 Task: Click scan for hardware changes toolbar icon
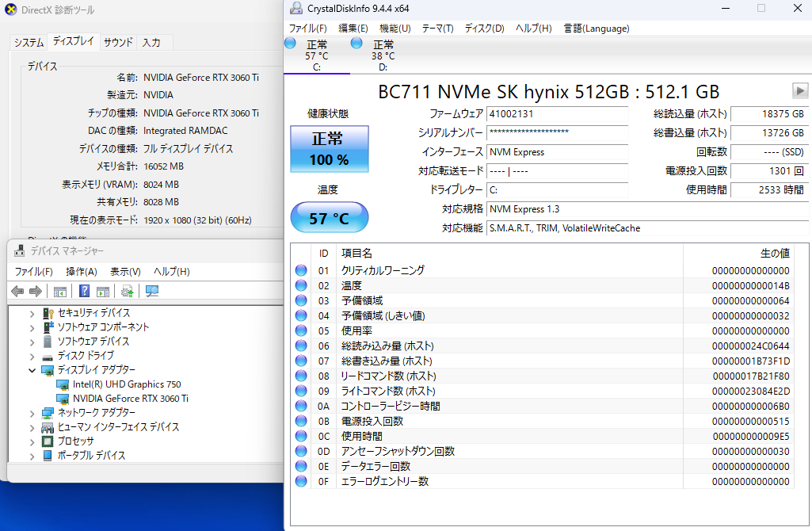tap(152, 291)
